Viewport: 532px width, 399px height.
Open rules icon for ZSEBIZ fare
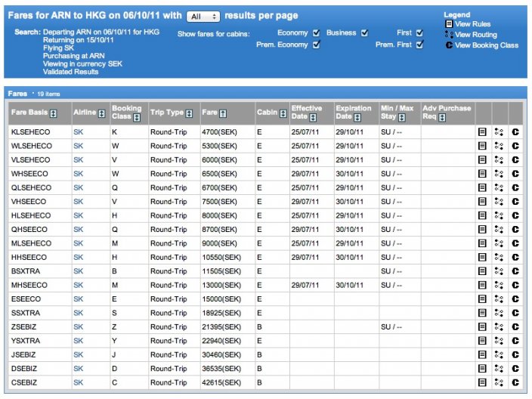click(482, 326)
